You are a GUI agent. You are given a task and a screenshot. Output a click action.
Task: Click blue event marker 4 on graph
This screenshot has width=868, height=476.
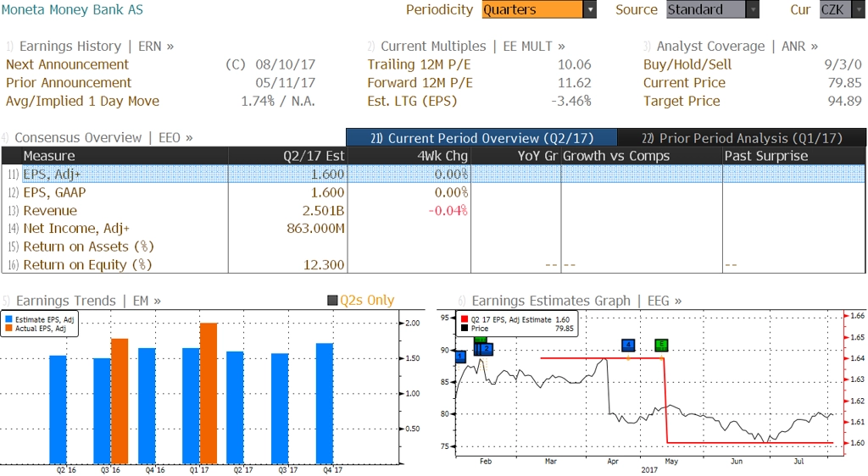click(x=628, y=345)
